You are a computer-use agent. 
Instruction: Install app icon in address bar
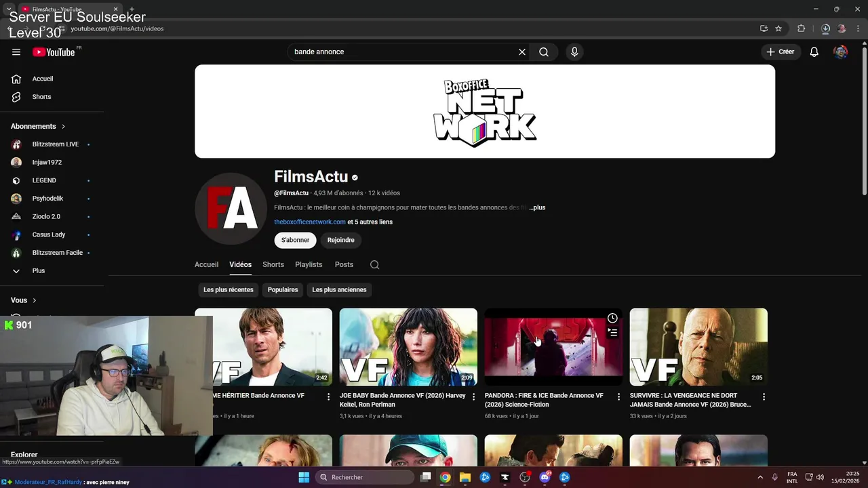tap(764, 28)
